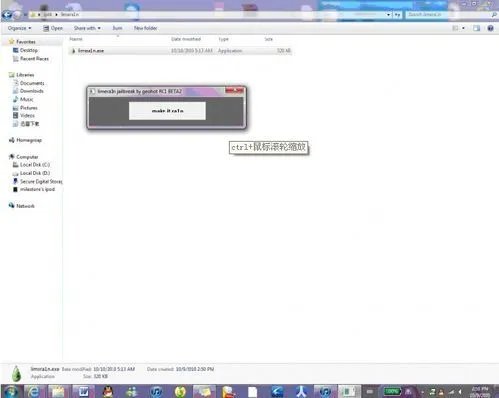Click the Explorer Back navigation arrow
The image size is (499, 398).
click(x=7, y=15)
